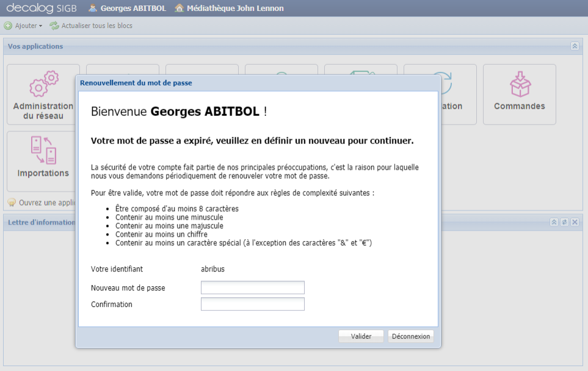Click the Ouvrez une application link
588x371 pixels.
click(x=45, y=202)
